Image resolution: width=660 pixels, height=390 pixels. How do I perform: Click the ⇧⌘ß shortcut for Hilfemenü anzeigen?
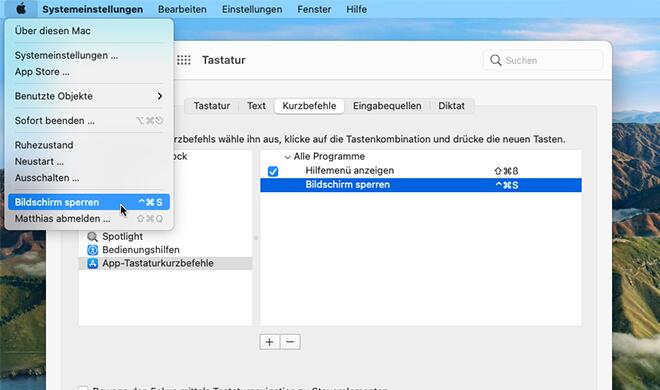point(506,171)
